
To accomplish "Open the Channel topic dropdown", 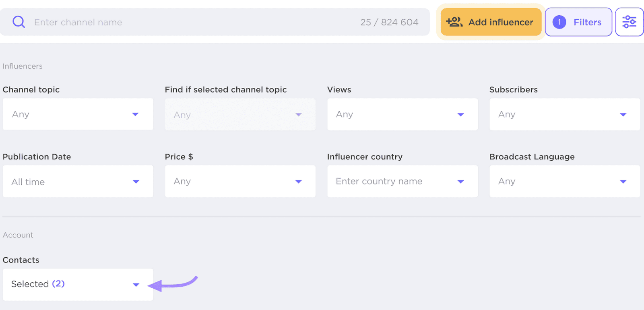I will 78,114.
